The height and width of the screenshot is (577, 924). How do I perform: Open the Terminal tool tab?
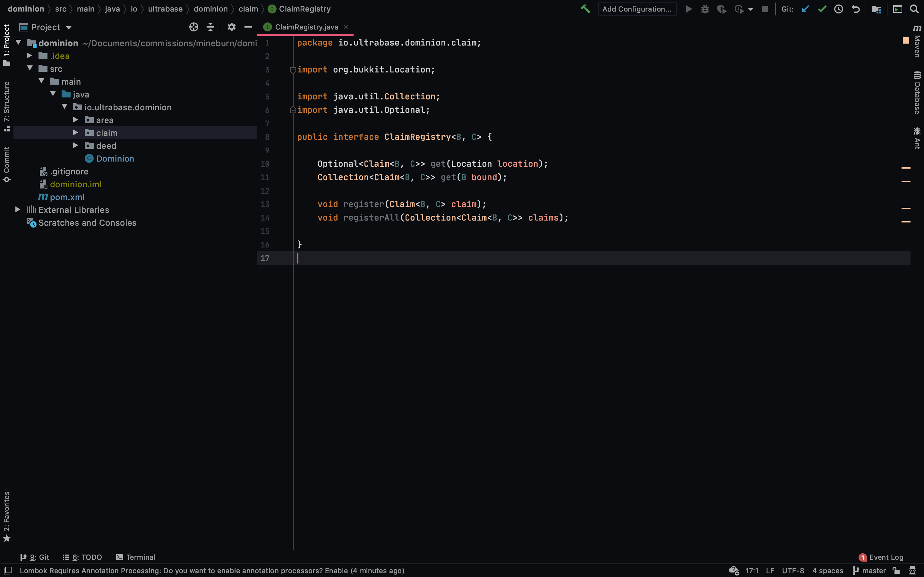(135, 557)
